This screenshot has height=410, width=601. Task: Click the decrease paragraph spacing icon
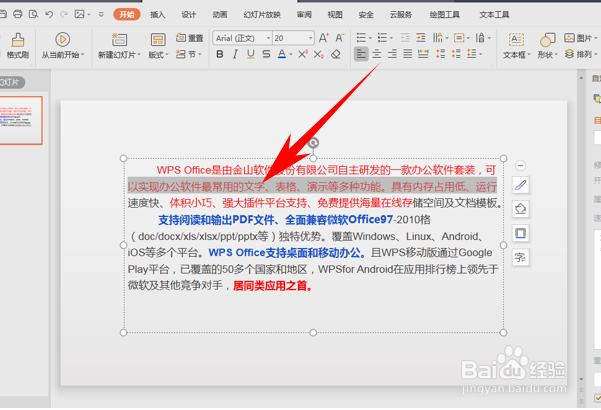456,54
